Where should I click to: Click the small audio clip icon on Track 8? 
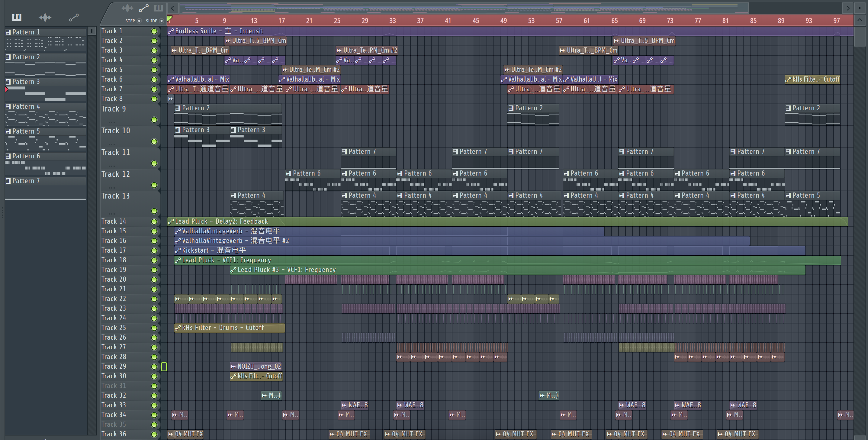171,99
